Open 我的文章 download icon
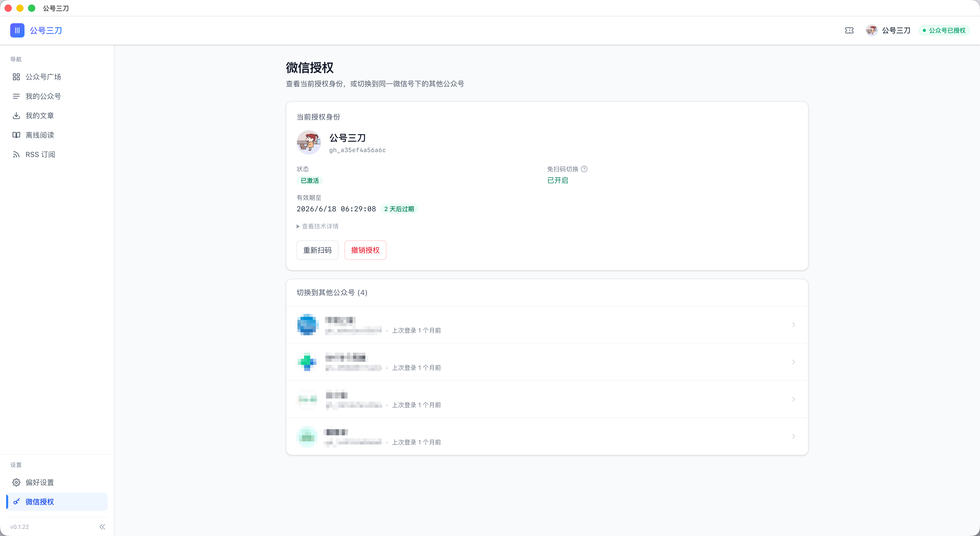 point(16,116)
